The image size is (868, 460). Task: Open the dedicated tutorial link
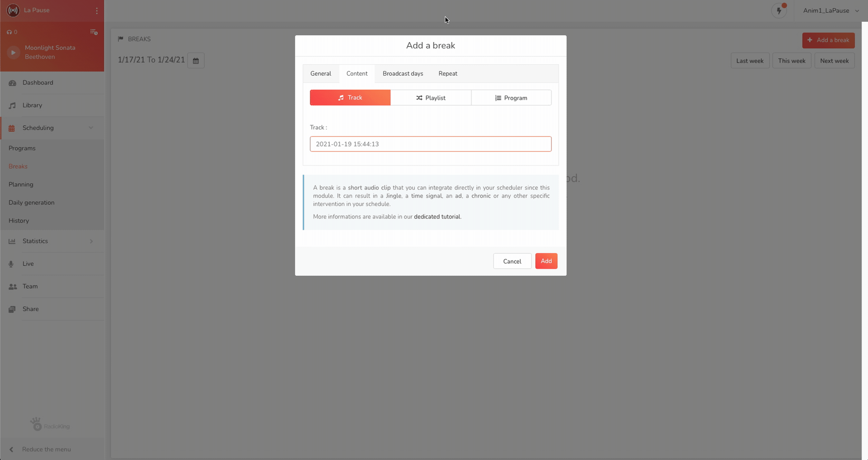[437, 217]
